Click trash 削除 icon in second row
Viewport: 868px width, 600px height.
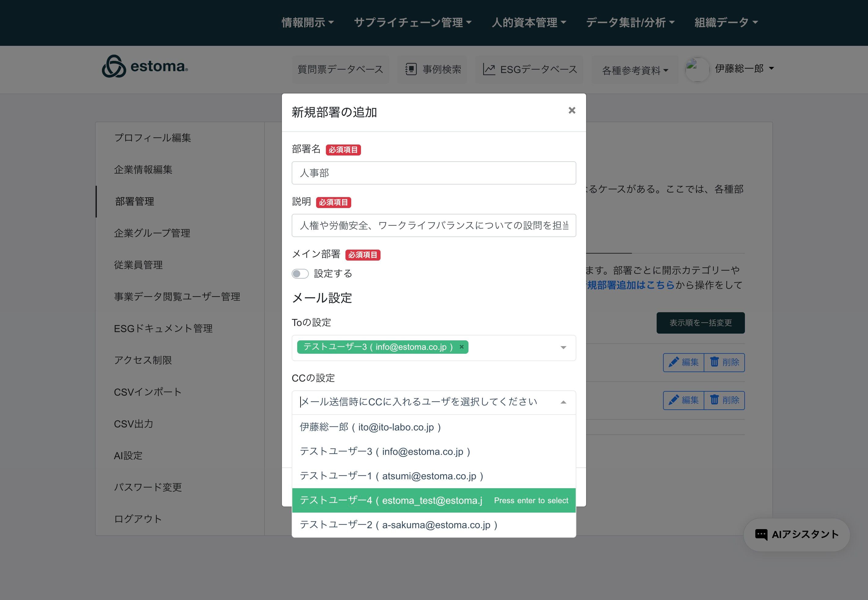(x=714, y=400)
